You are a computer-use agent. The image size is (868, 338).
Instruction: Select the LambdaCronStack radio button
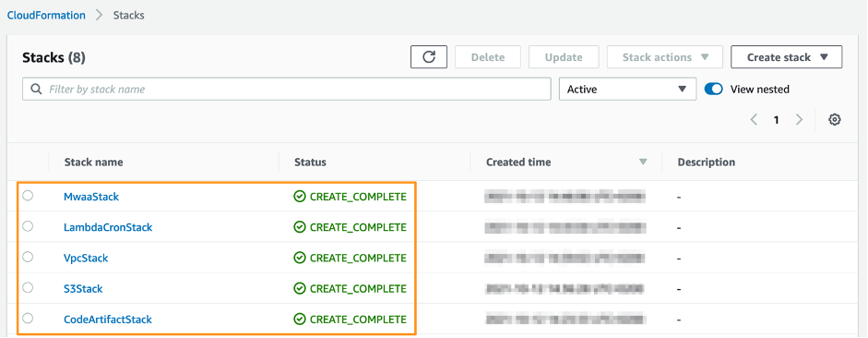28,226
